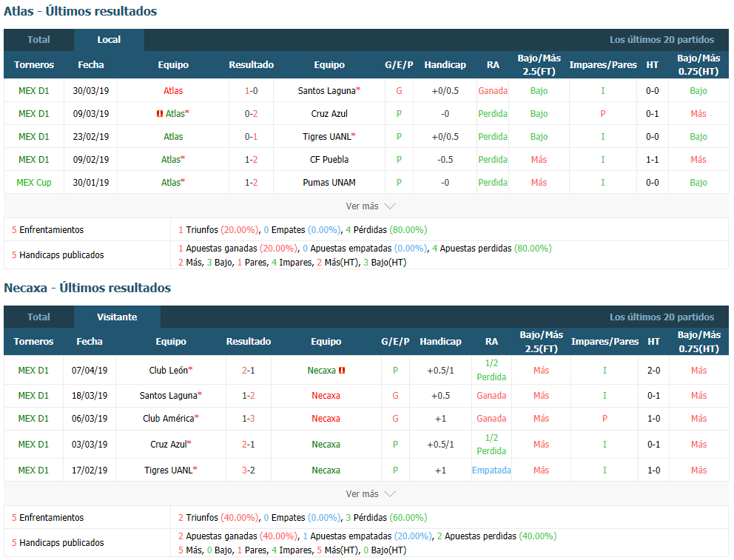Viewport: 734px width, 560px height.
Task: Click the date 30/01/19
Action: click(91, 183)
